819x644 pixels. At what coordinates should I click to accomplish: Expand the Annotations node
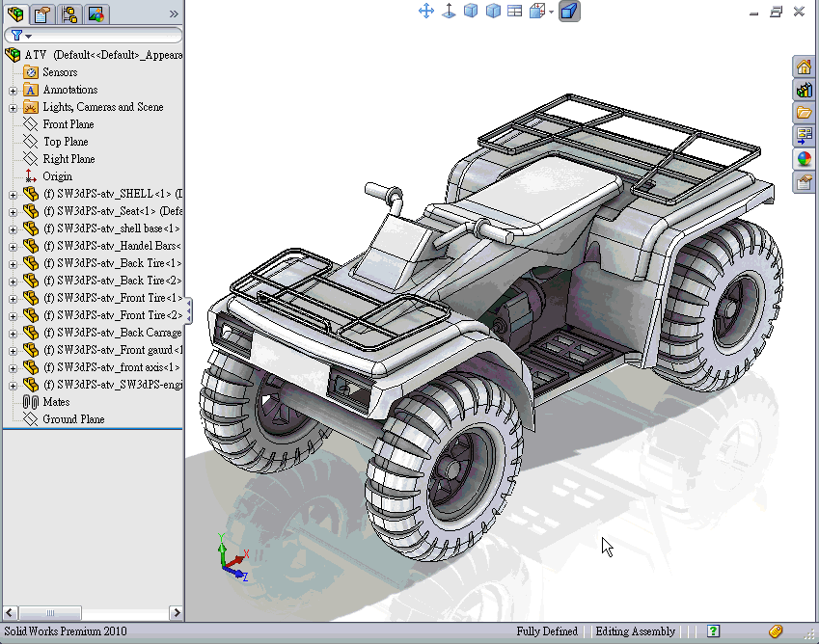coord(13,91)
